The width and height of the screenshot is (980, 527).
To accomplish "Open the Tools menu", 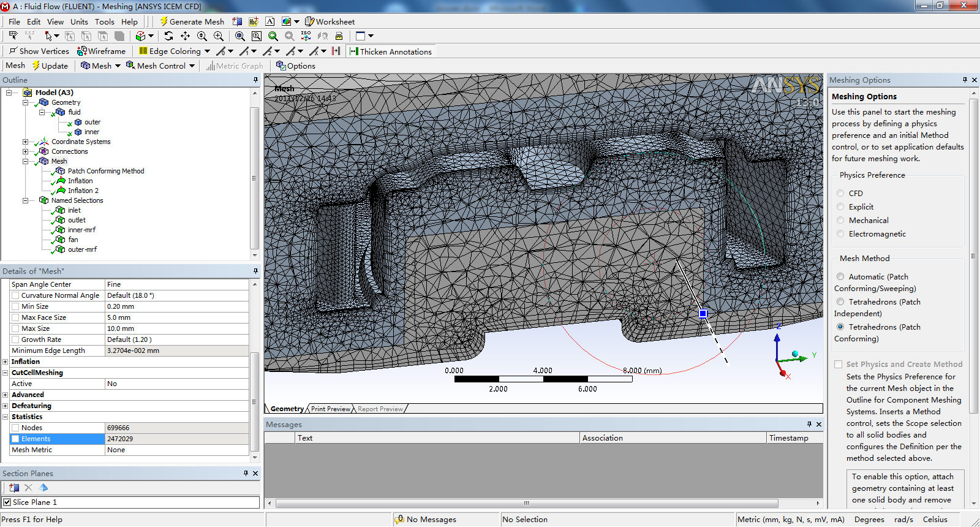I will (x=104, y=21).
